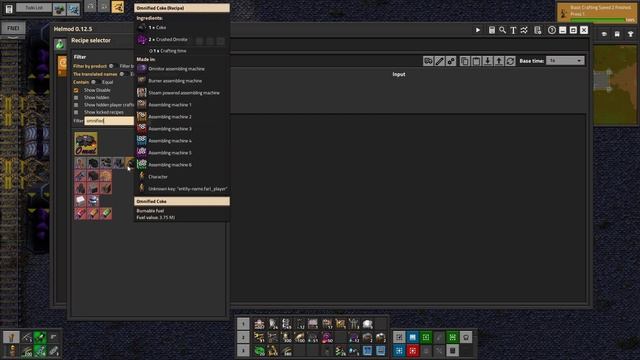Click the T text icon in Helmod toolbar
640x360 pixels.
pyautogui.click(x=513, y=30)
